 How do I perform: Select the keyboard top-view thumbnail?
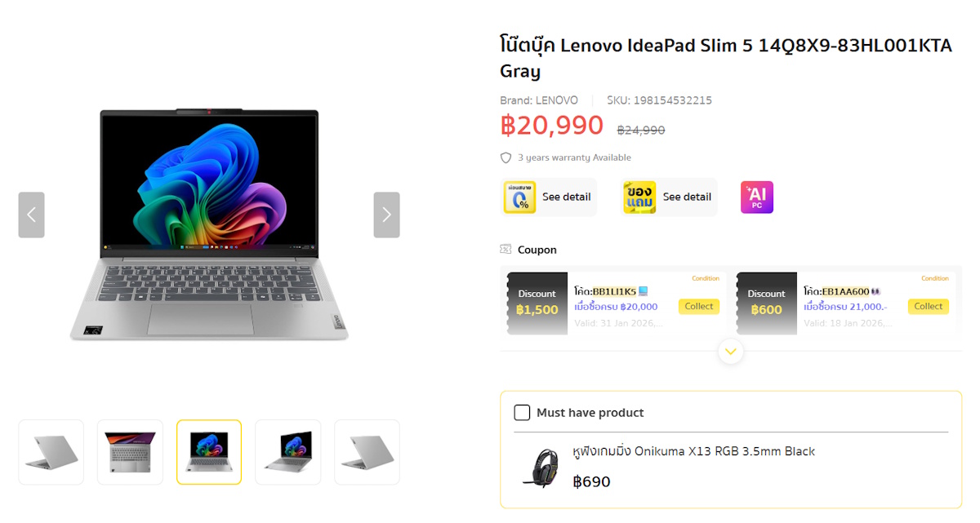[130, 452]
